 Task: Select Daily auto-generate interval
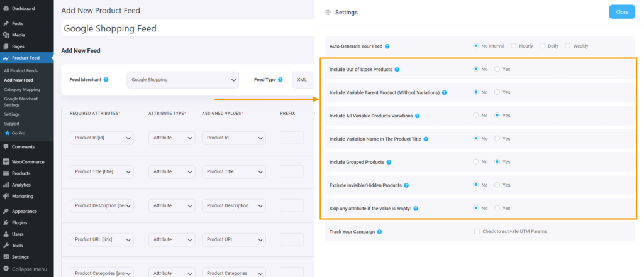pyautogui.click(x=542, y=46)
